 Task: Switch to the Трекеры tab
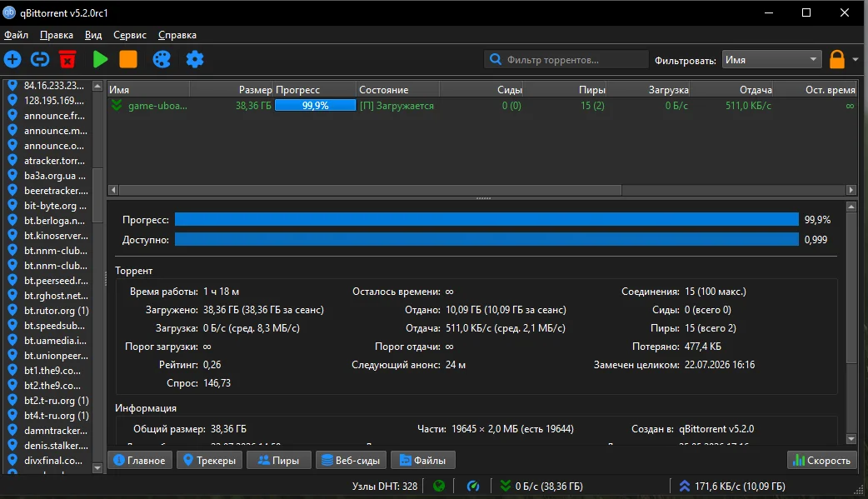209,460
